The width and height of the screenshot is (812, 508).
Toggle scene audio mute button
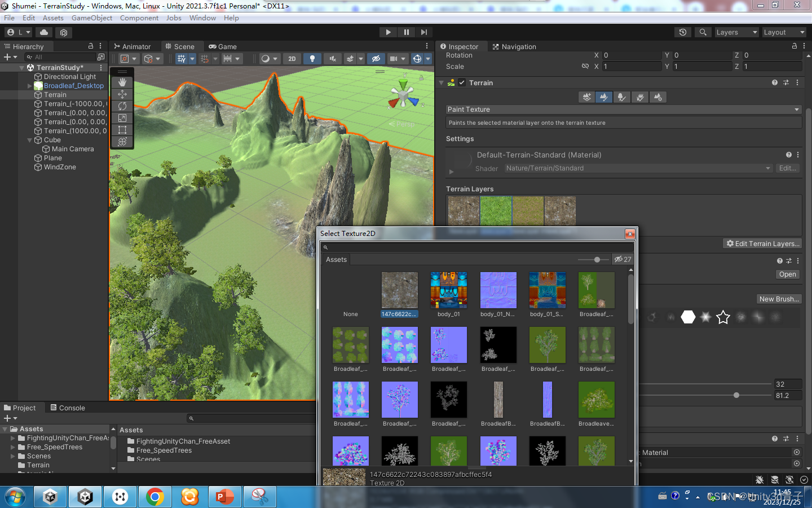coord(333,59)
